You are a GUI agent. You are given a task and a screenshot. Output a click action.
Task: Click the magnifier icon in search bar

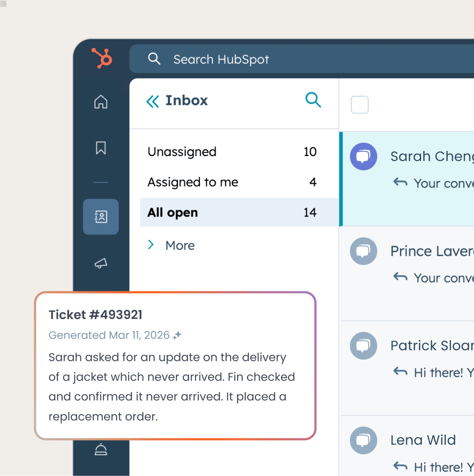154,59
